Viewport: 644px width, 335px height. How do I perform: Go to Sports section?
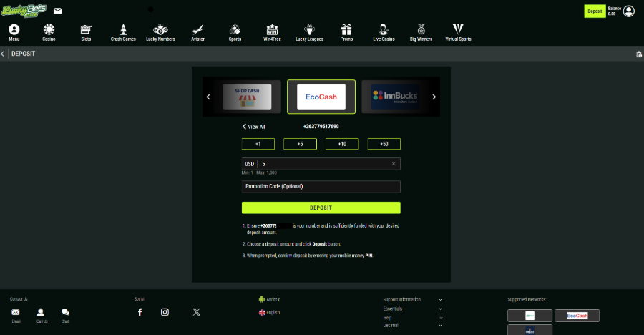point(235,32)
